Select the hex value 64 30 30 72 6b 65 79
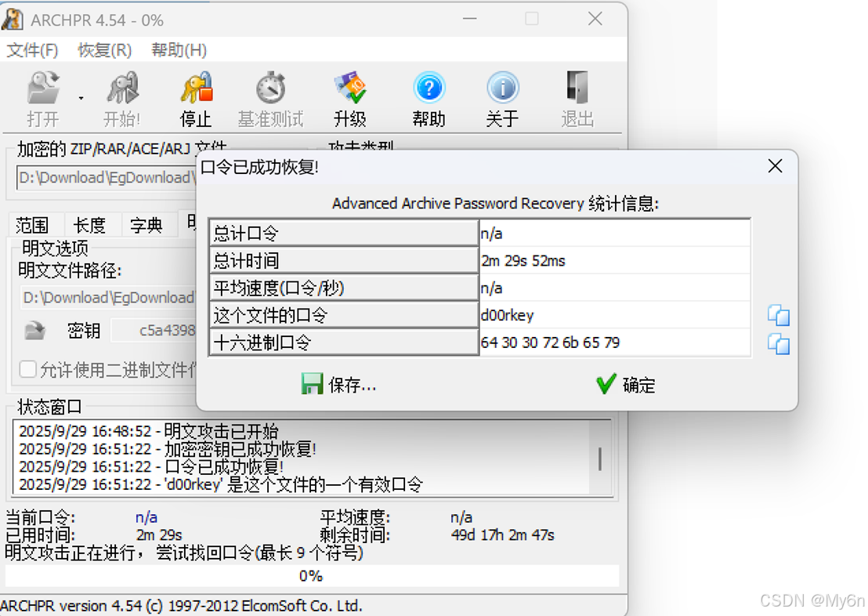 tap(614, 343)
